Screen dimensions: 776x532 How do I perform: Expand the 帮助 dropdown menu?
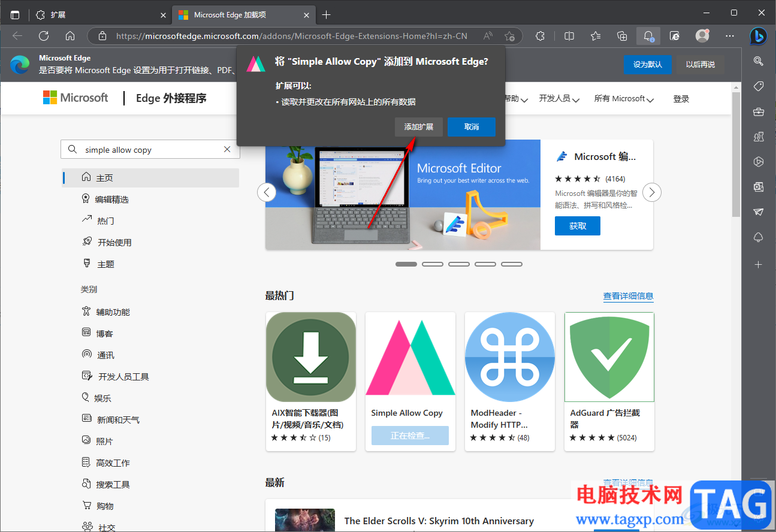tap(517, 99)
